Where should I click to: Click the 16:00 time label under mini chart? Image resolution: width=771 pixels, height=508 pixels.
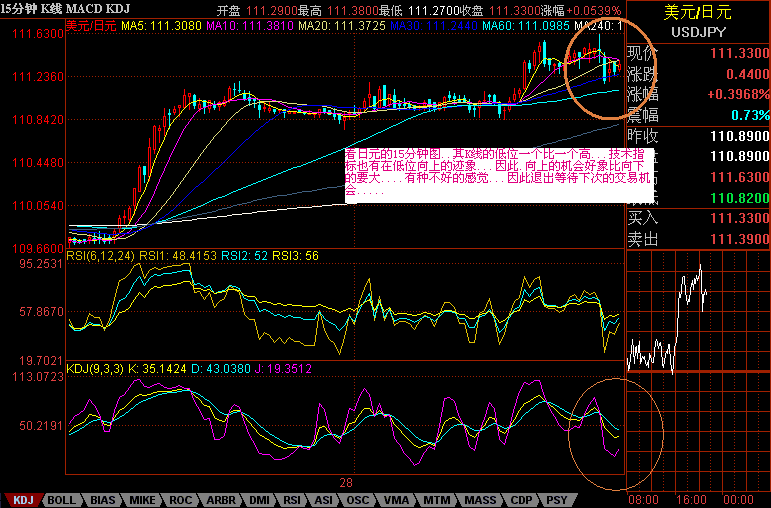point(691,500)
